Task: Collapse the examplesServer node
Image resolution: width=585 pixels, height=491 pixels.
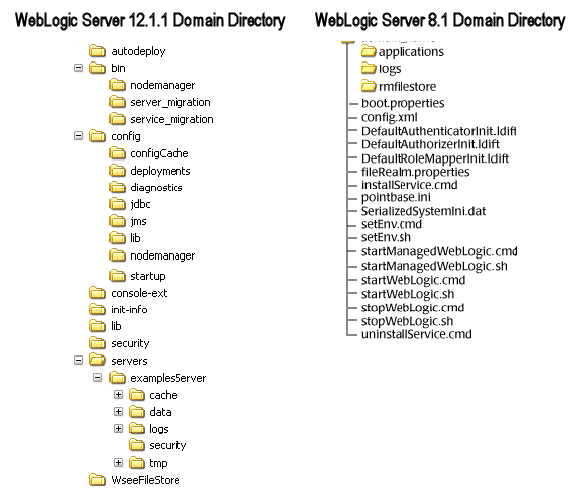Action: (97, 378)
